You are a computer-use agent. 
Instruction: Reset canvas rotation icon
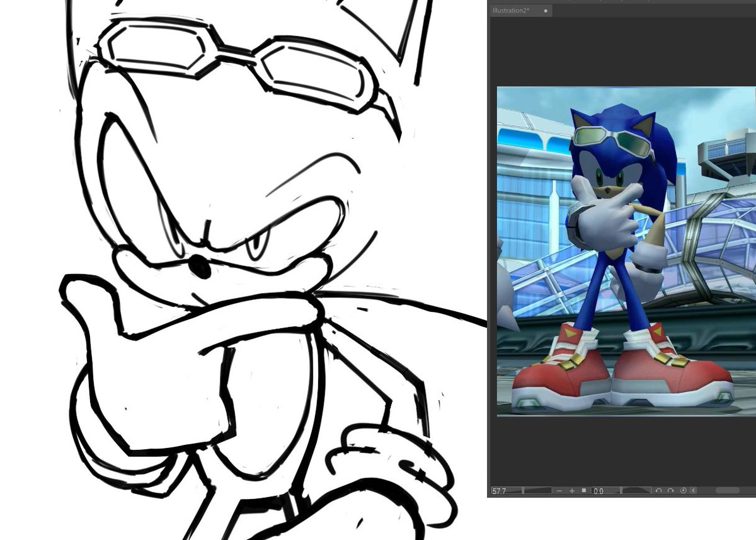point(683,491)
